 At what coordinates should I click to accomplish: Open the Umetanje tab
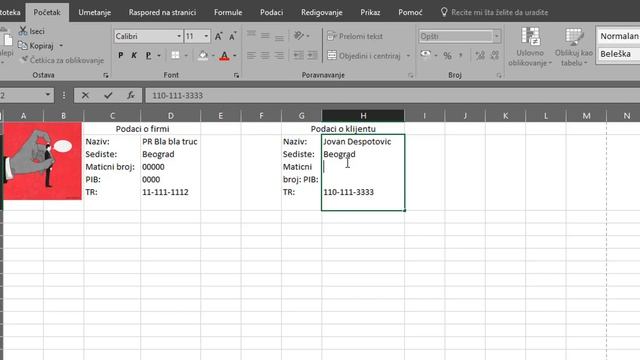[x=95, y=12]
